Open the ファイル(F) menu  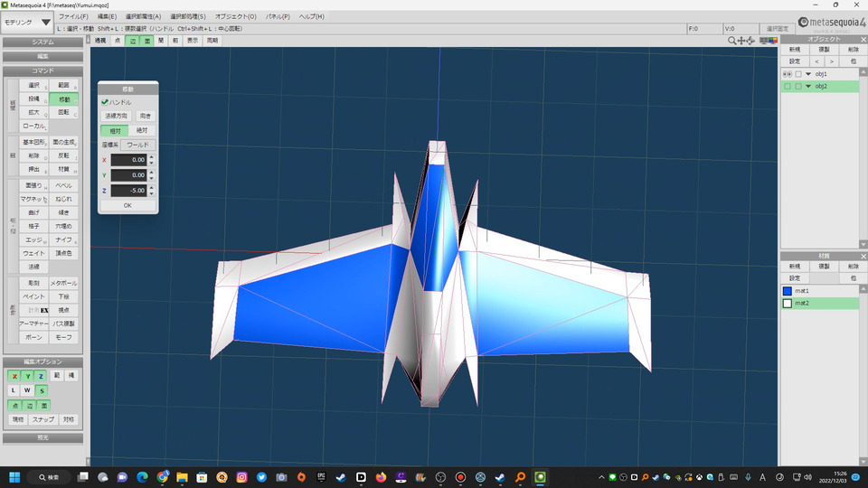click(x=73, y=16)
